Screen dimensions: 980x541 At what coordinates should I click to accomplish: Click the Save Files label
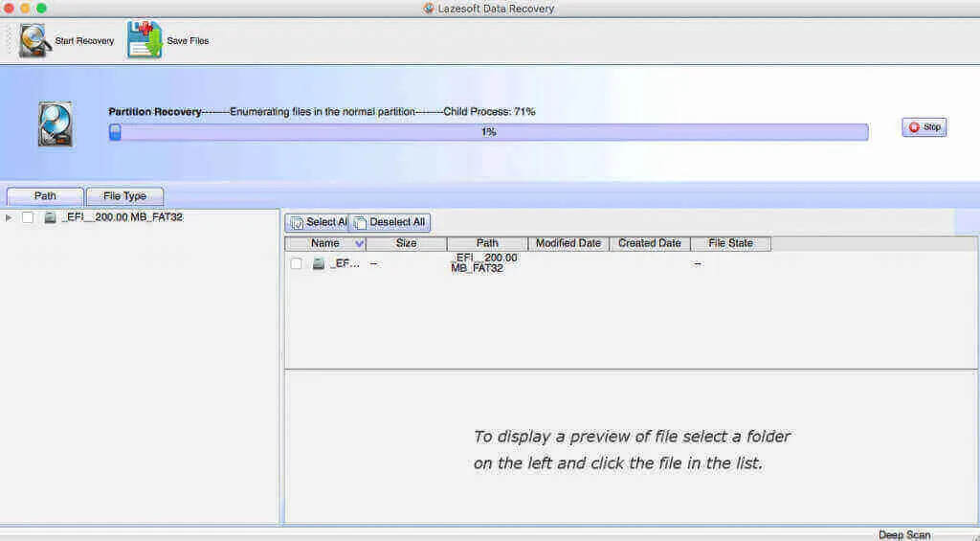pos(188,40)
